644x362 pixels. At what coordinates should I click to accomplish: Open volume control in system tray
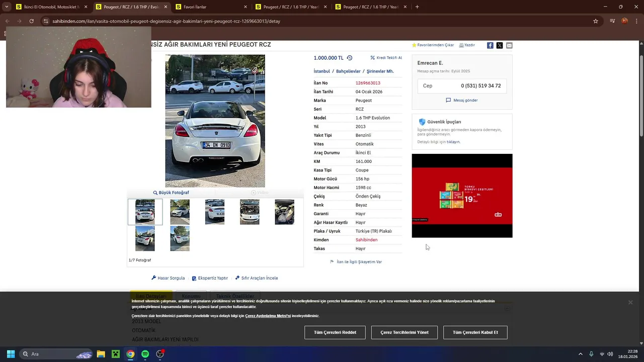click(610, 354)
